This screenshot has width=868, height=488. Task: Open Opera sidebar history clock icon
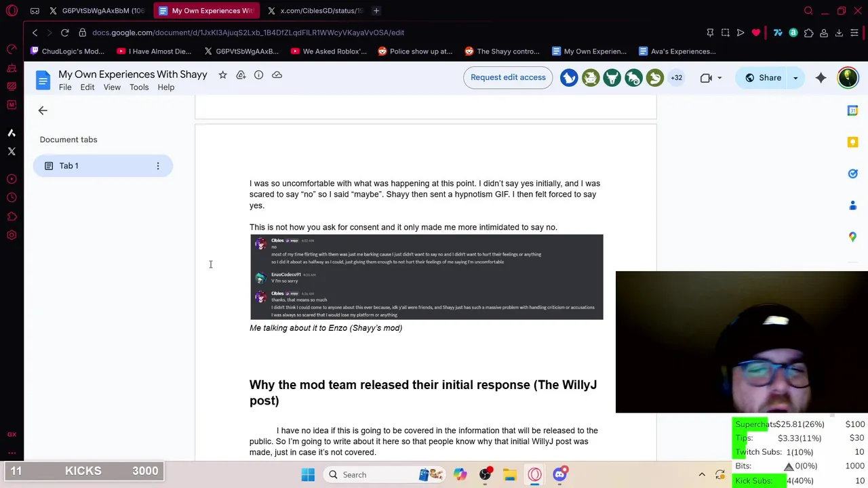click(12, 198)
